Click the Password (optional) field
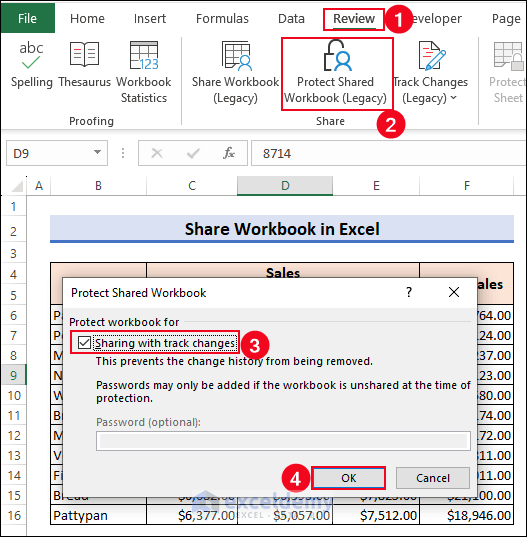Viewport: 527px width, 537px height. (x=283, y=441)
